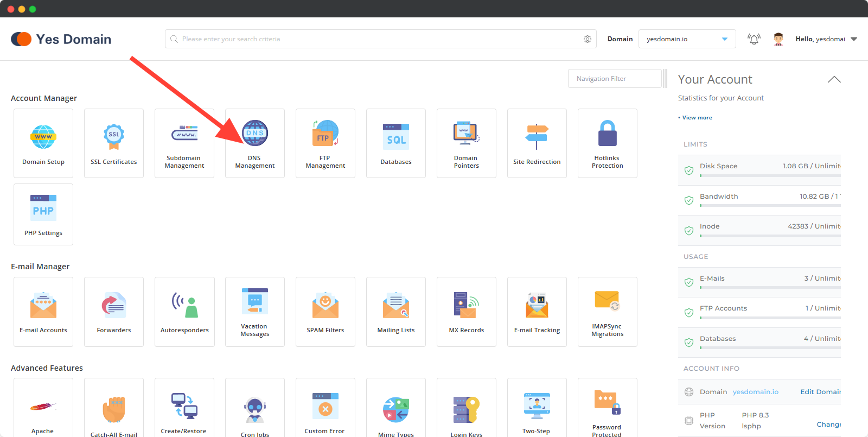Viewport: 868px width, 437px height.
Task: Click Change PHP version link
Action: (x=829, y=425)
